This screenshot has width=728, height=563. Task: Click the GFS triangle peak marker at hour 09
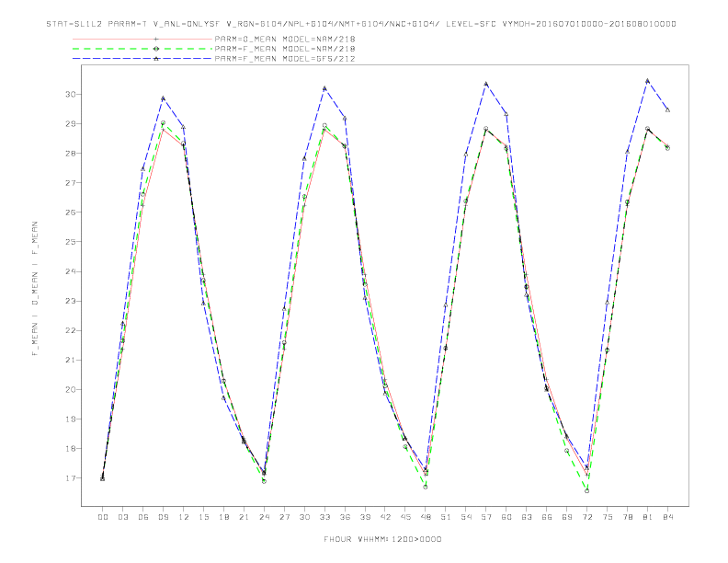point(163,98)
